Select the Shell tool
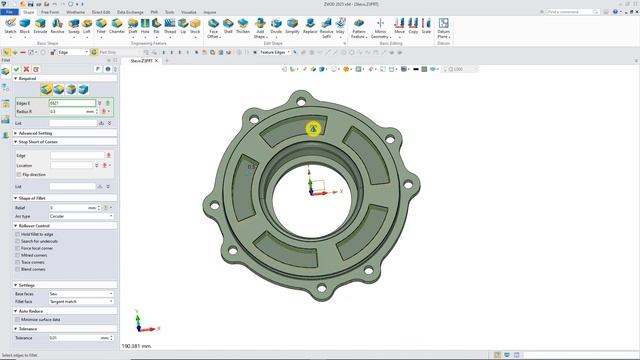This screenshot has height=360, width=640. 228,26
